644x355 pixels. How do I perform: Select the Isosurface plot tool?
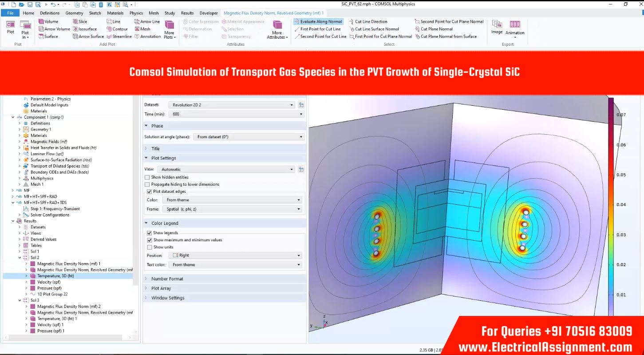(x=76, y=29)
